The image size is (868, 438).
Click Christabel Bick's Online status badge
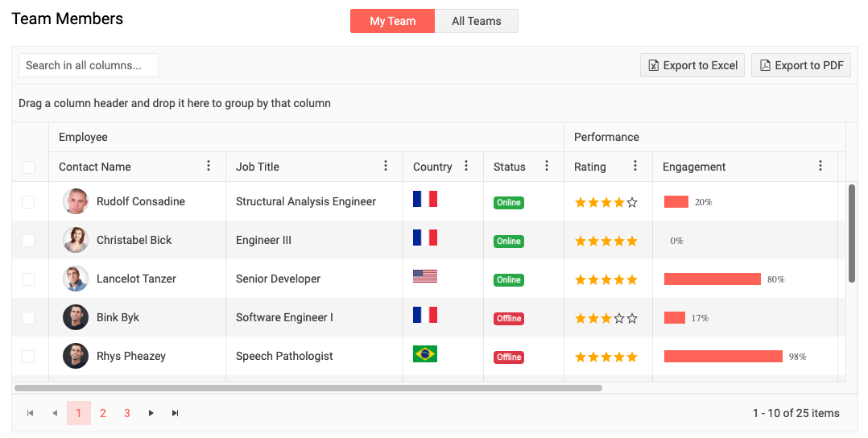click(x=509, y=242)
